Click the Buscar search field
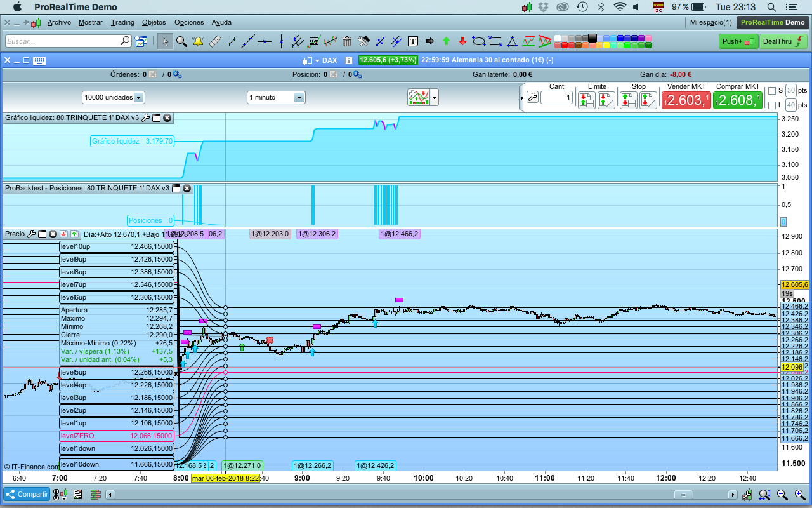The image size is (812, 508). [69, 41]
